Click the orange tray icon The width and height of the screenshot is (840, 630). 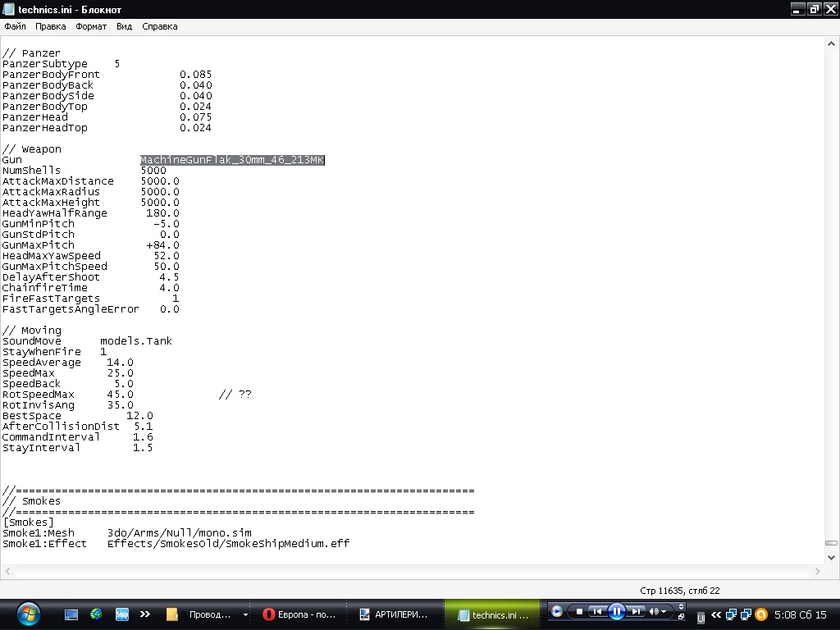click(x=760, y=614)
